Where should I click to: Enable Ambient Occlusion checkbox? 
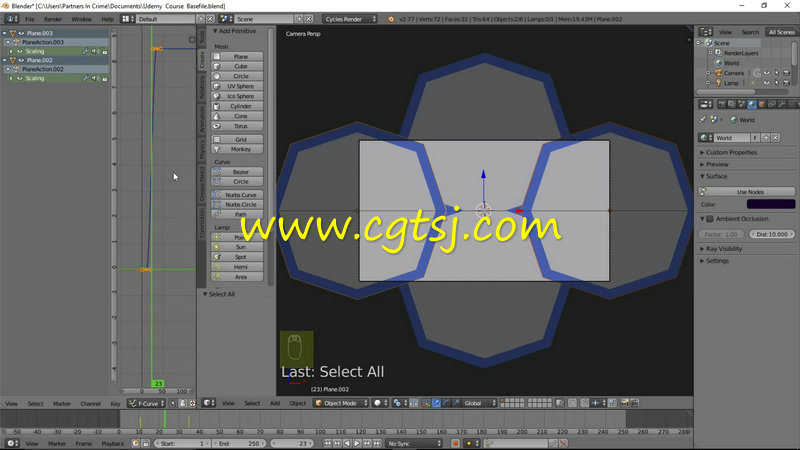point(710,219)
